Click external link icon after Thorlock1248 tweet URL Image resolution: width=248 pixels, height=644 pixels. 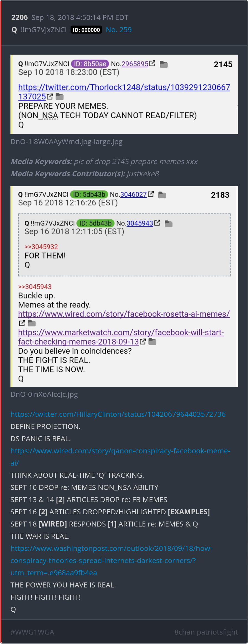(x=50, y=96)
